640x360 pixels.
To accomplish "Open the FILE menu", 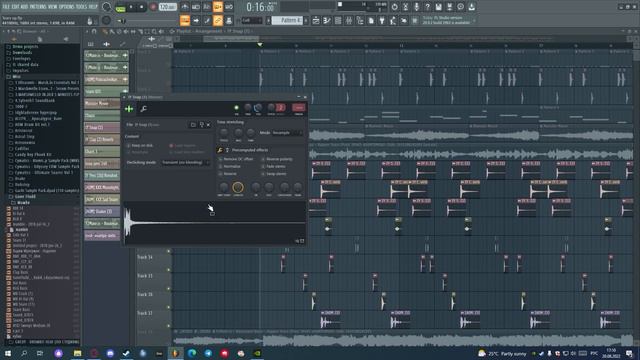I will click(6, 7).
